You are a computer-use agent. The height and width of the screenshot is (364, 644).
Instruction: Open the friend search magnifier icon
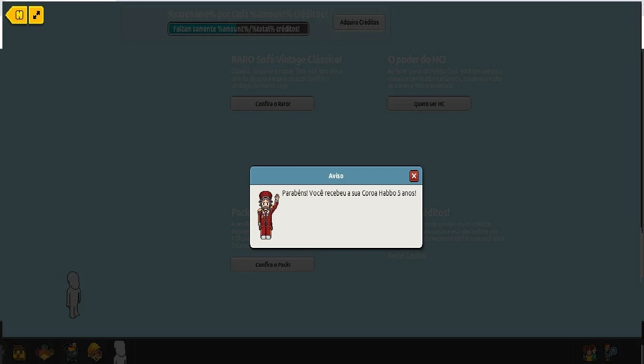(x=610, y=352)
